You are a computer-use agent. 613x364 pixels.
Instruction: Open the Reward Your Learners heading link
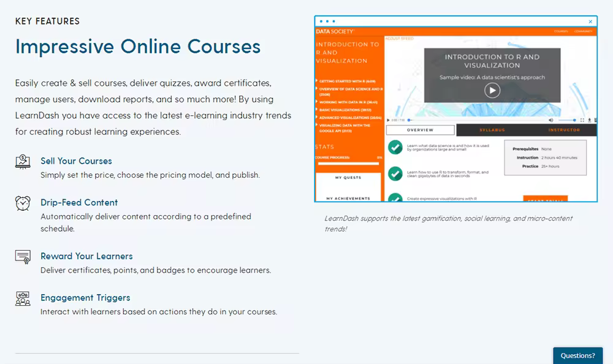click(86, 256)
